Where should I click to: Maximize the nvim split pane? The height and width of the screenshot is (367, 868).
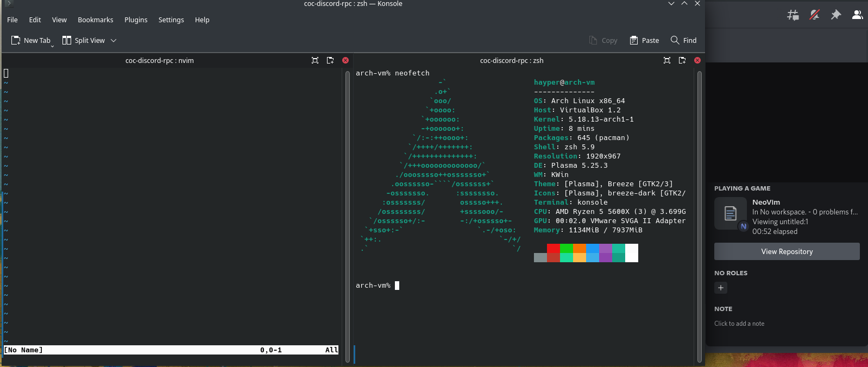pyautogui.click(x=315, y=60)
